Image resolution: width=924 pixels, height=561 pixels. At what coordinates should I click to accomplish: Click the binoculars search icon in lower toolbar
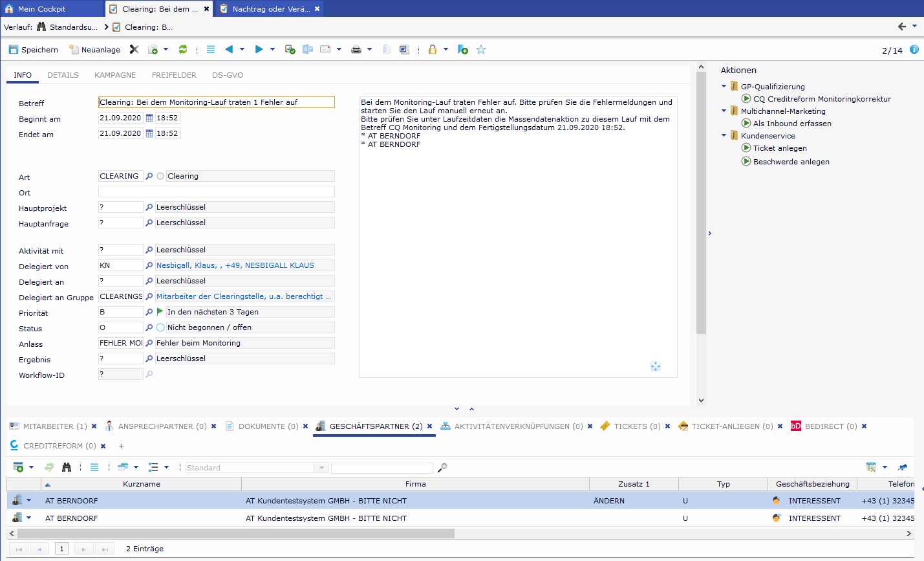66,467
